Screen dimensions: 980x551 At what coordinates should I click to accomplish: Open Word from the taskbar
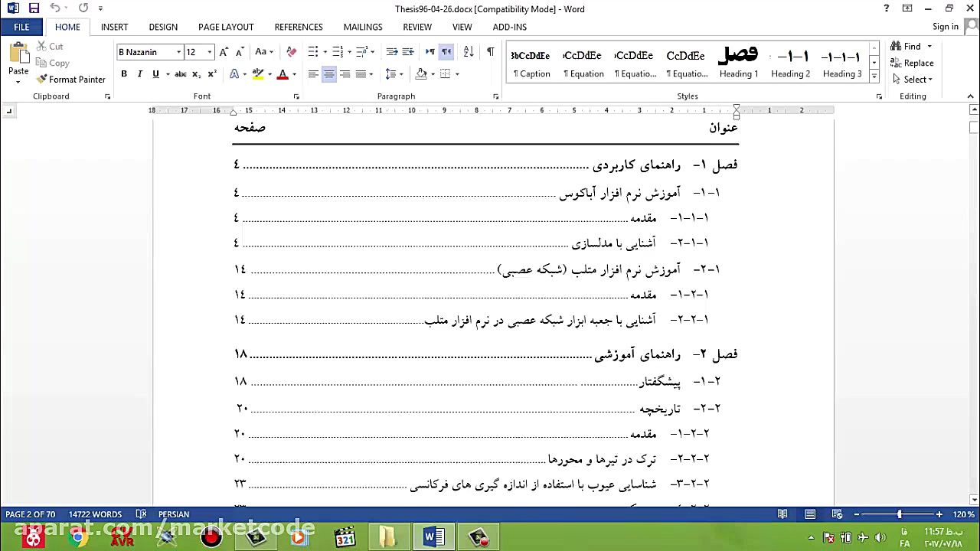433,536
